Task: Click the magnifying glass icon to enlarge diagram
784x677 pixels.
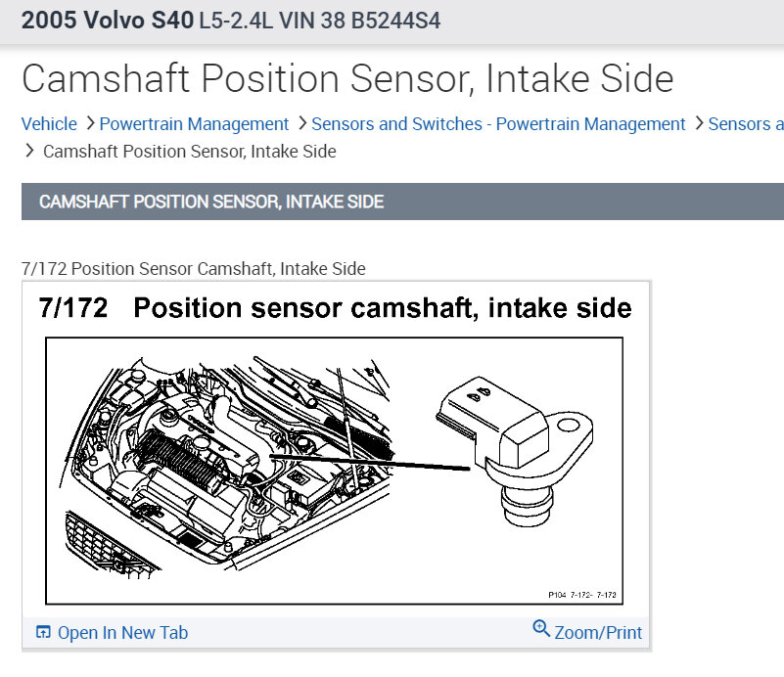Action: pos(542,631)
